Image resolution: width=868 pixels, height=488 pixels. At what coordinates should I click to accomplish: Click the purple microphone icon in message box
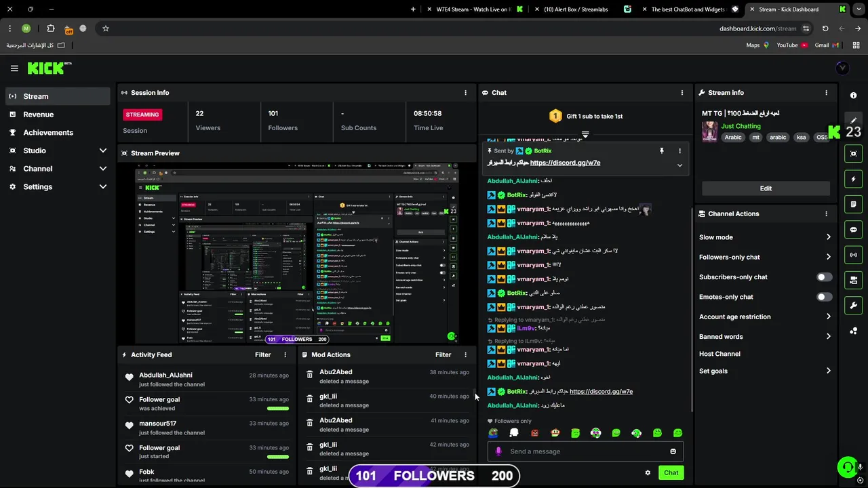coord(498,451)
